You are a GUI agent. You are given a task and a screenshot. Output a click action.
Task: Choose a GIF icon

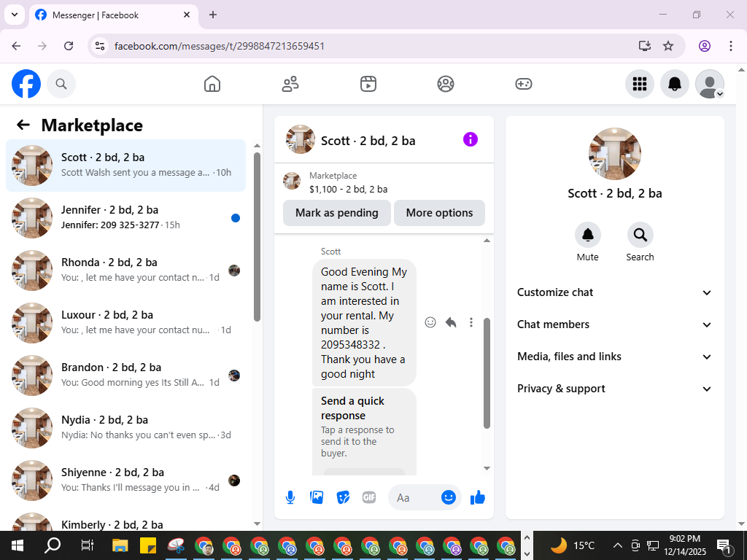[x=369, y=497]
